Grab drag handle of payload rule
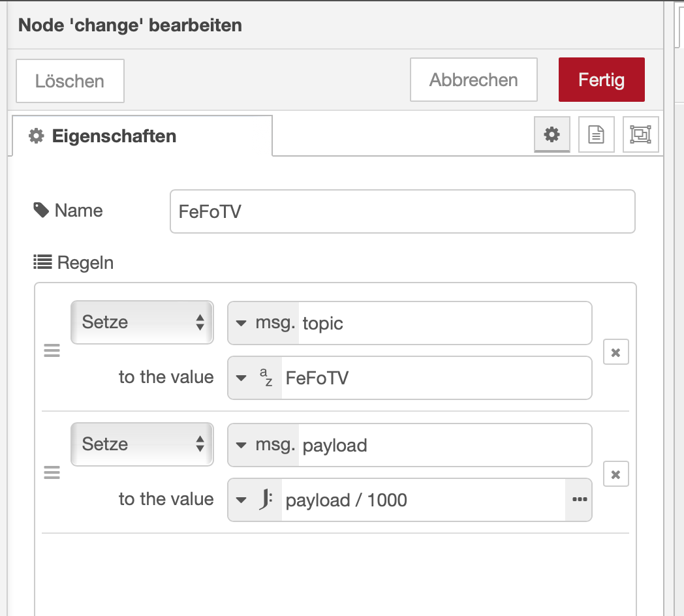This screenshot has height=616, width=684. (52, 473)
